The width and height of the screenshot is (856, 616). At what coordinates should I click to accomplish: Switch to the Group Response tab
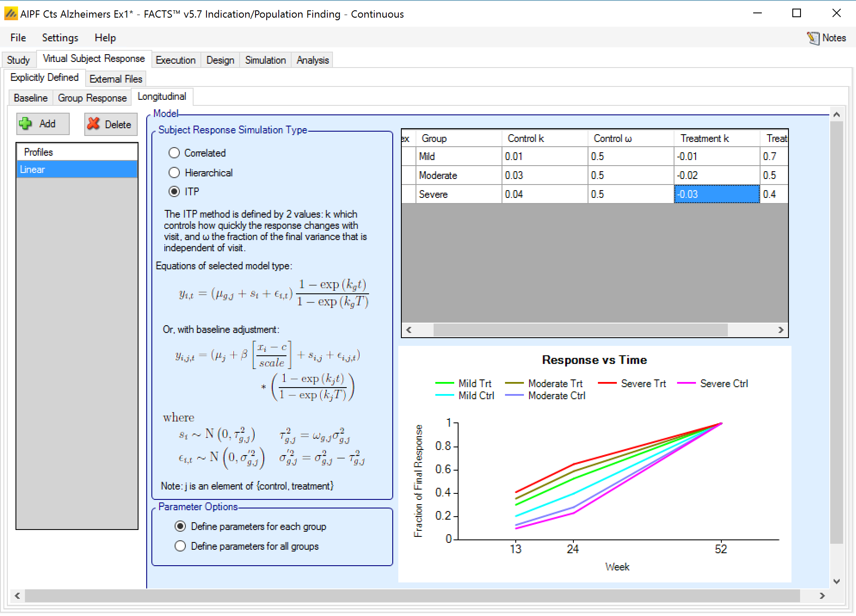pyautogui.click(x=92, y=98)
